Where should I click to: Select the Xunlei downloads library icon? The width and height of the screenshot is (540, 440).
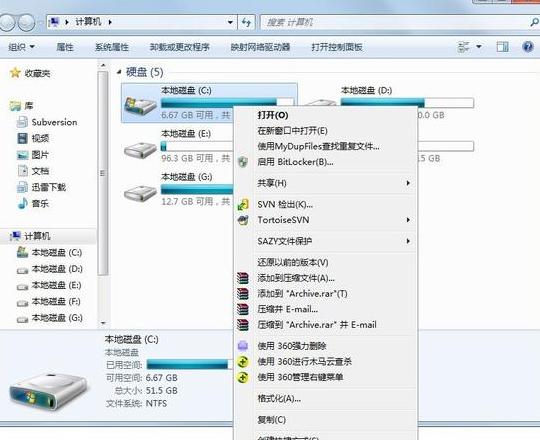tap(22, 187)
